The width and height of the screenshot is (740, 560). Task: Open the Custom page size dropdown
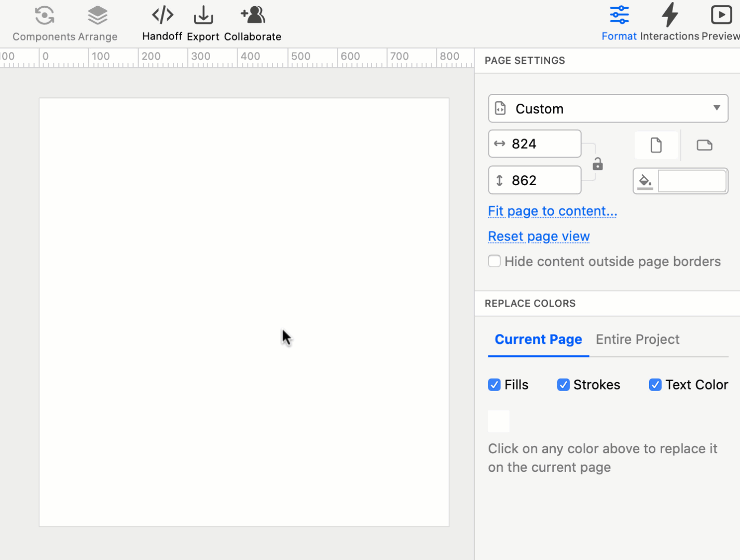pyautogui.click(x=608, y=108)
